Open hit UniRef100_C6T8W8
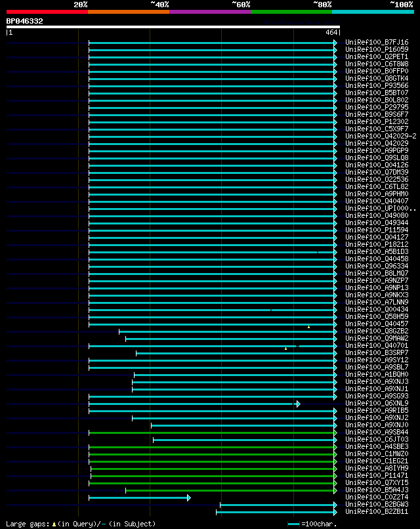The image size is (420, 529). (x=377, y=64)
